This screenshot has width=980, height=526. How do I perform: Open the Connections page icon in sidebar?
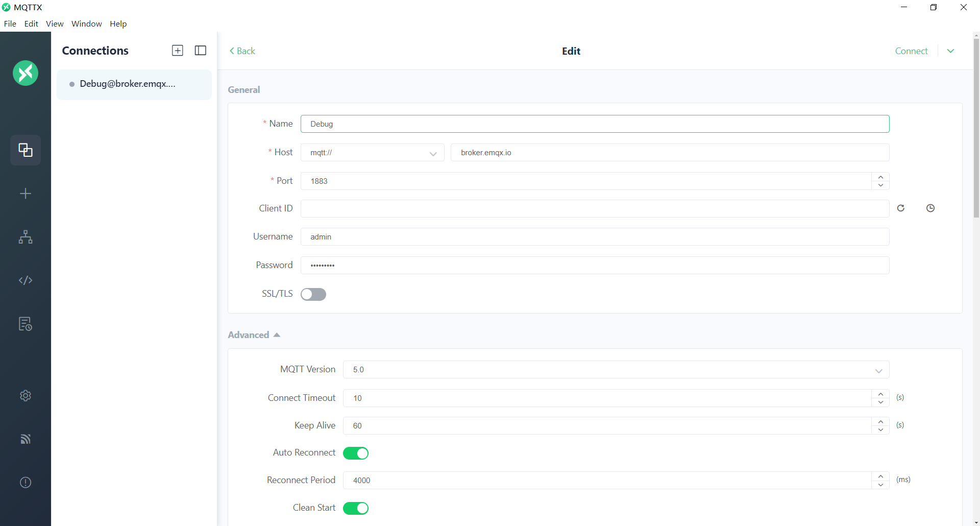tap(26, 150)
